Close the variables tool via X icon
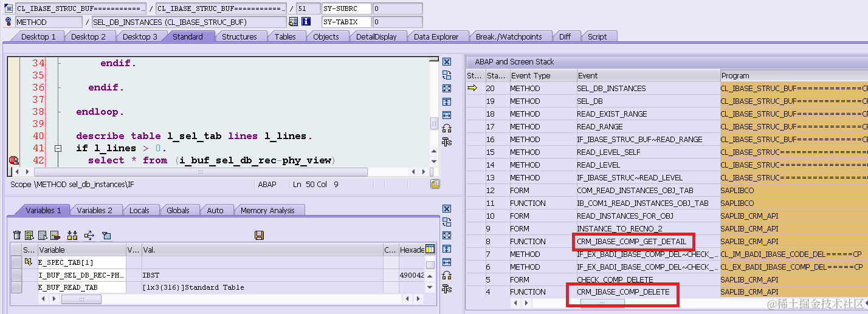The width and height of the screenshot is (868, 314). pyautogui.click(x=447, y=209)
